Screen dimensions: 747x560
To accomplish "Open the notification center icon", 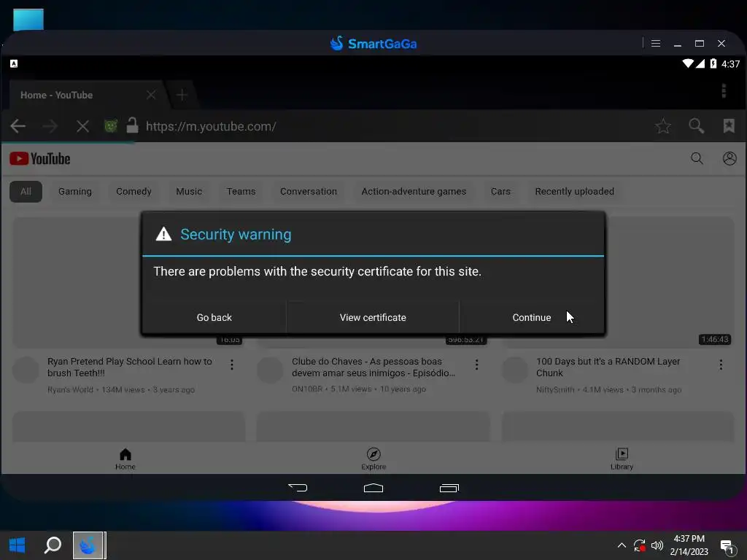I will [x=727, y=547].
